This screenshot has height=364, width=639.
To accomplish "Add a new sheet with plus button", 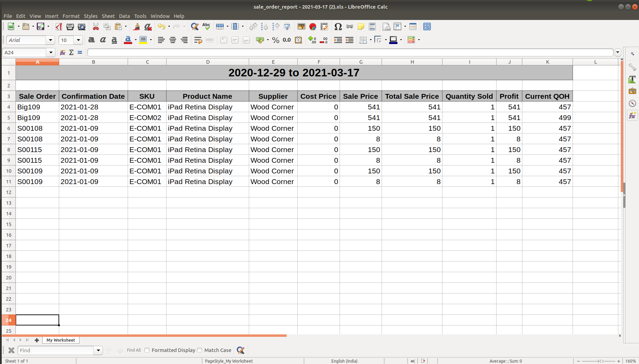I will [37, 340].
